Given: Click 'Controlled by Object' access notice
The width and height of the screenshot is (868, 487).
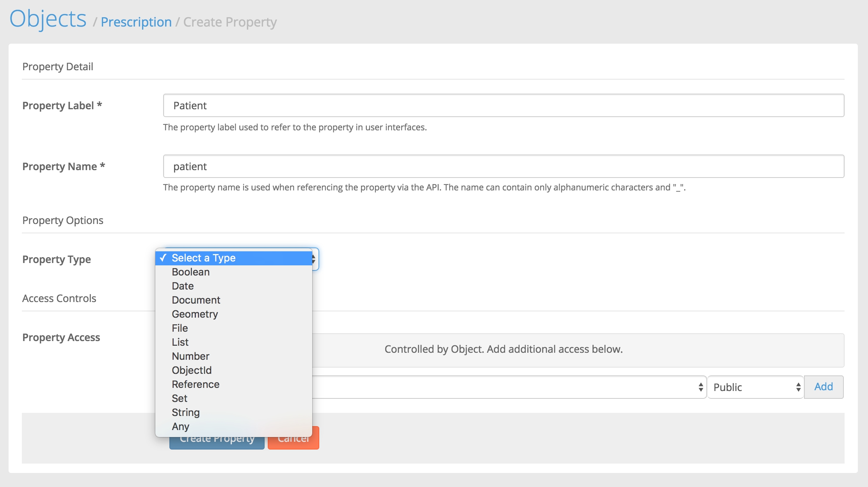Looking at the screenshot, I should coord(503,350).
